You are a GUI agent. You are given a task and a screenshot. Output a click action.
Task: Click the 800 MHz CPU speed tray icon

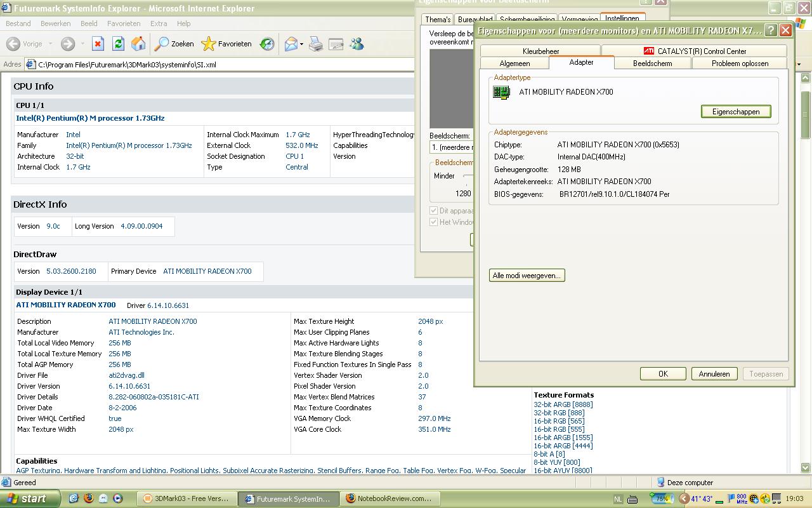(x=742, y=498)
